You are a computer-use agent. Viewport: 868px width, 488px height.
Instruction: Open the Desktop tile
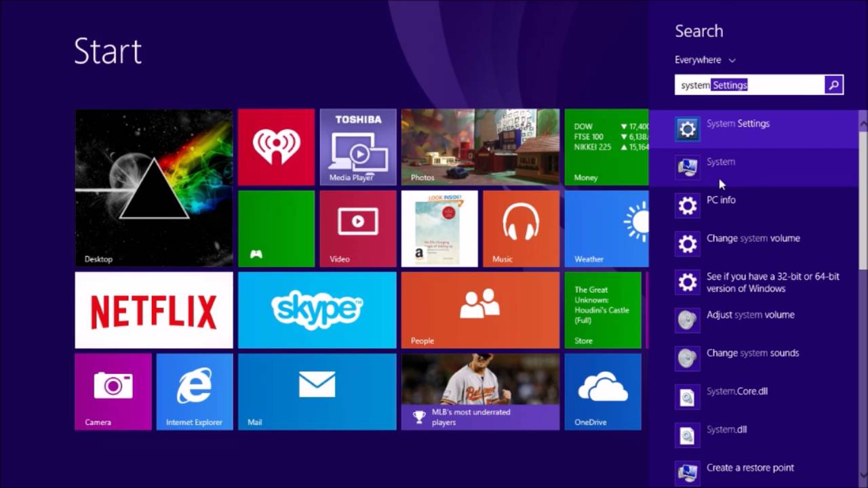154,188
